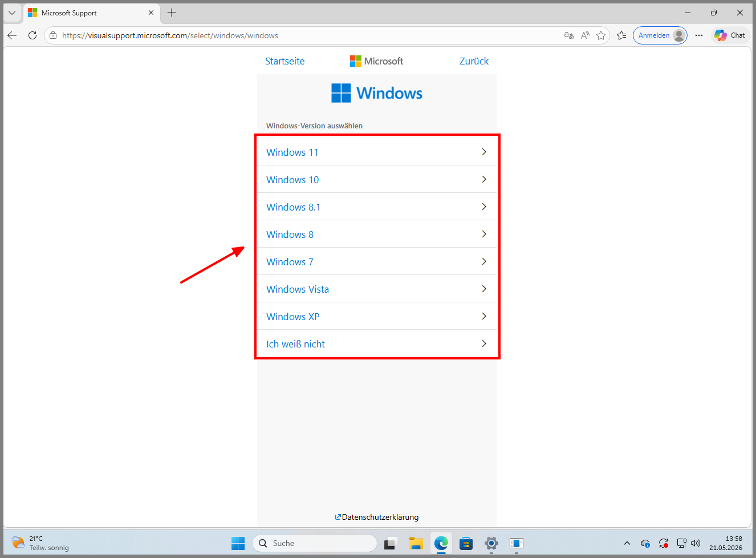
Task: Pick Windows Vista from the list
Action: click(377, 289)
